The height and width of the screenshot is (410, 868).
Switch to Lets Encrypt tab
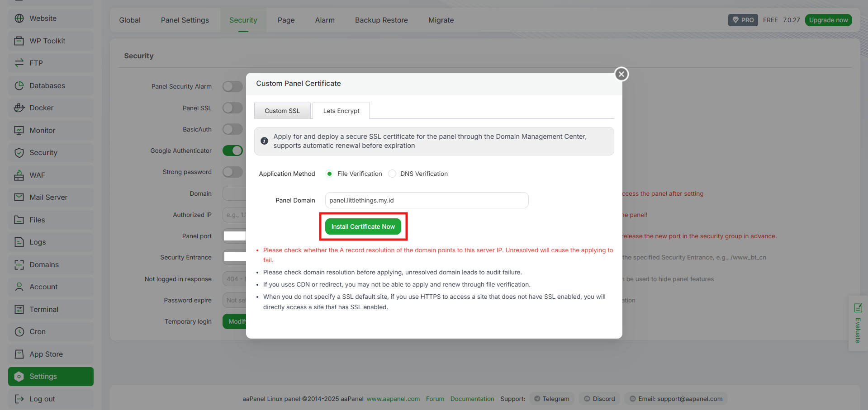point(341,111)
